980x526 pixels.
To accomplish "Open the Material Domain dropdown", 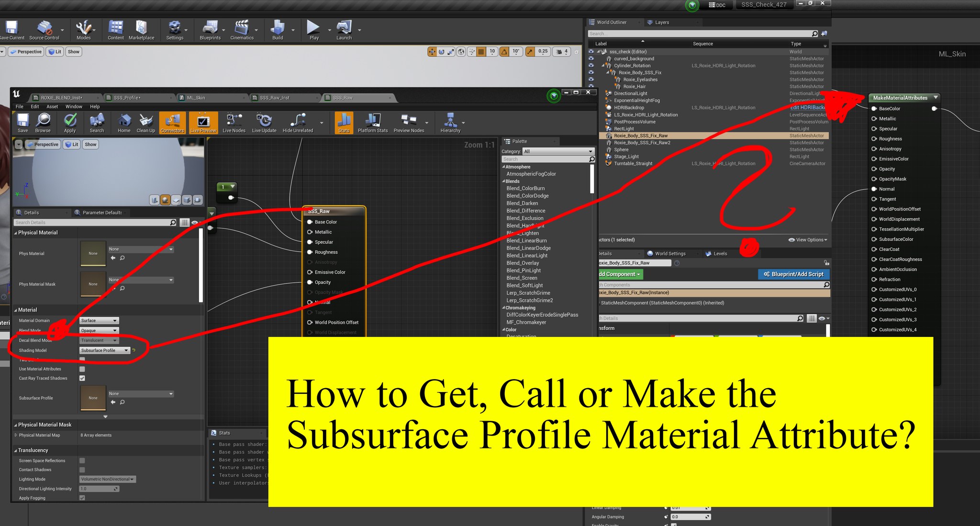I will point(99,321).
